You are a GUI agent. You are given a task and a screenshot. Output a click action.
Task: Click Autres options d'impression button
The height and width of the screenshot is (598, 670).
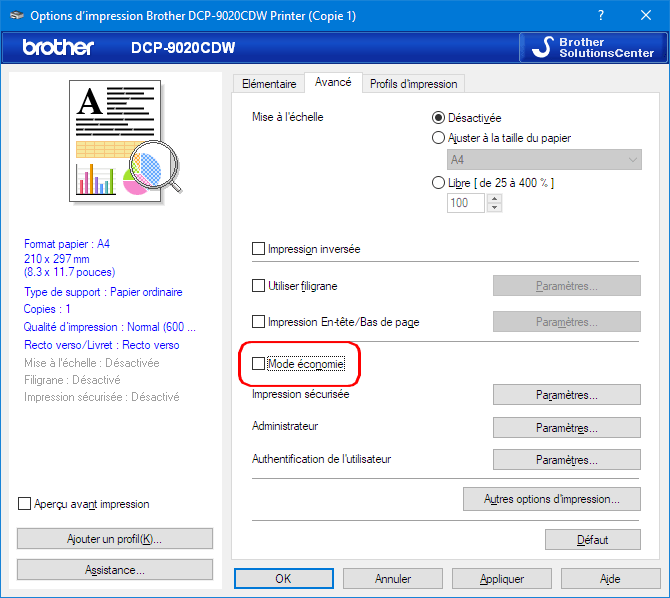coord(551,498)
